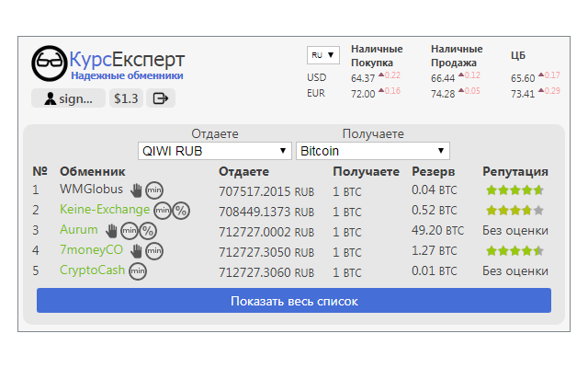Click the hand icon in WMGlobus row
Viewport: 588px width, 368px height.
pyautogui.click(x=137, y=190)
